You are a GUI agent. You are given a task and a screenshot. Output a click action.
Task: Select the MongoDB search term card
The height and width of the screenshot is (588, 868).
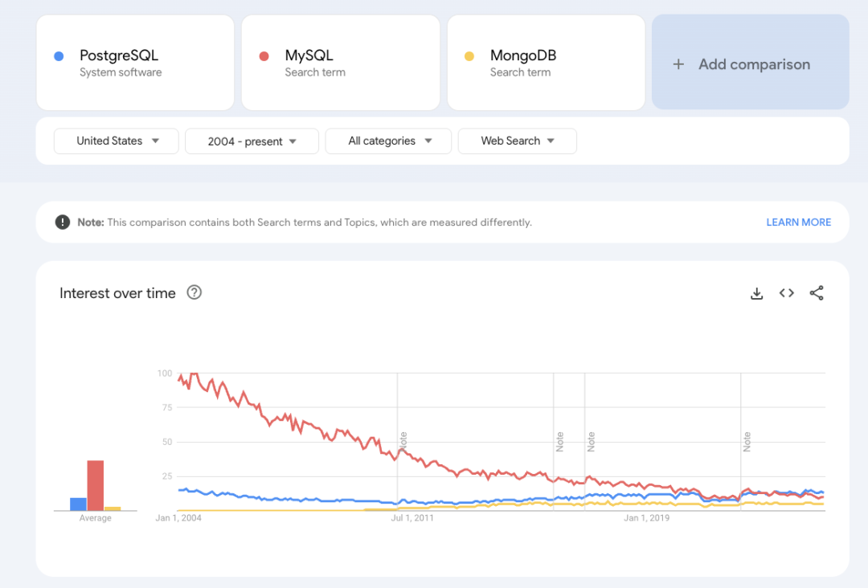click(547, 63)
